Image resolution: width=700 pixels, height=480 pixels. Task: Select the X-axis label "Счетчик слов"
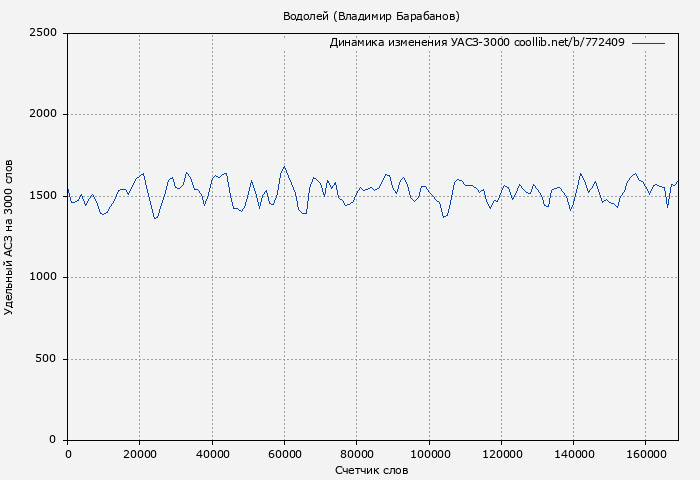coord(372,469)
